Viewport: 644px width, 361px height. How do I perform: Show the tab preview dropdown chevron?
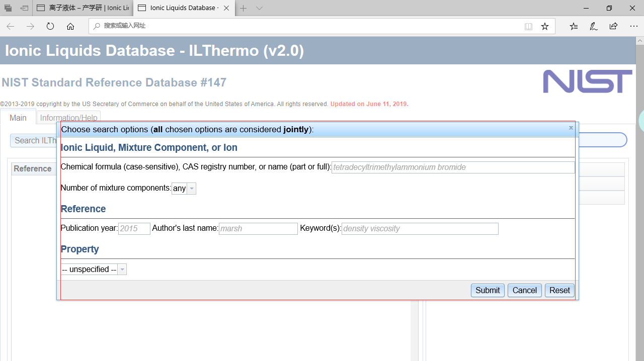point(259,8)
